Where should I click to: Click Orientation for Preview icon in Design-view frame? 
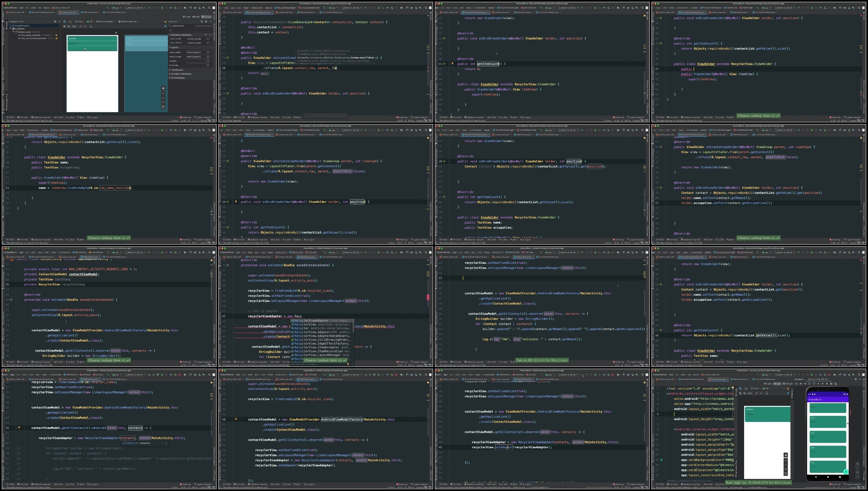(70, 21)
